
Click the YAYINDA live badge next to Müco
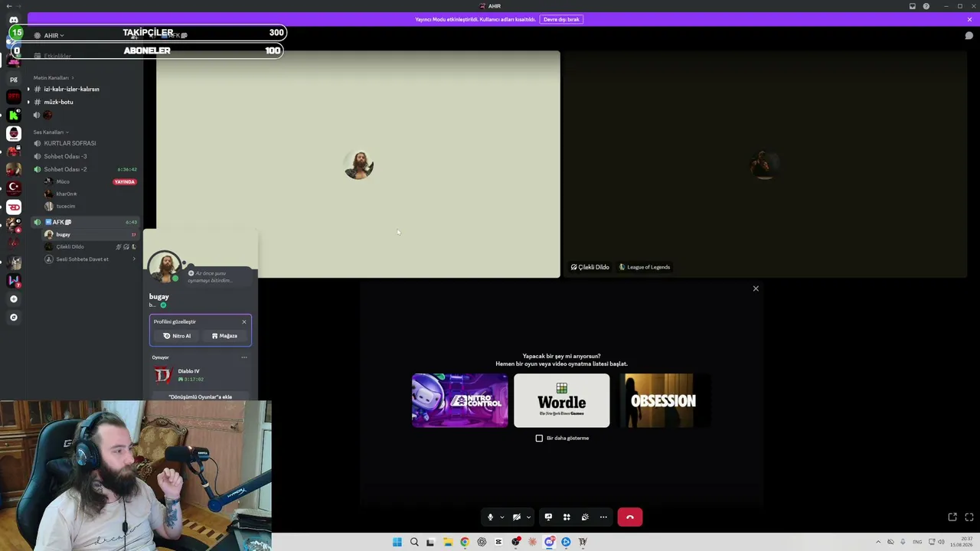[125, 182]
